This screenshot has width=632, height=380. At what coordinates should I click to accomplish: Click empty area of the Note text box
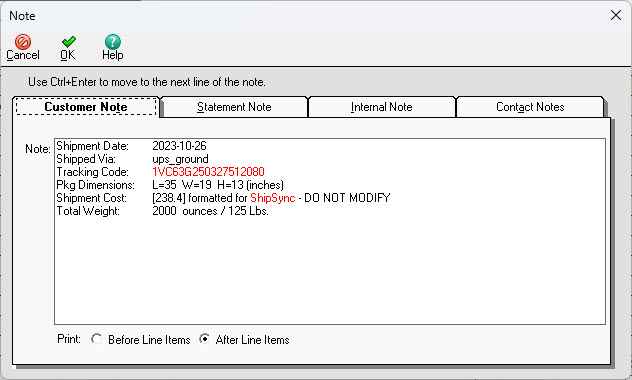(x=330, y=270)
